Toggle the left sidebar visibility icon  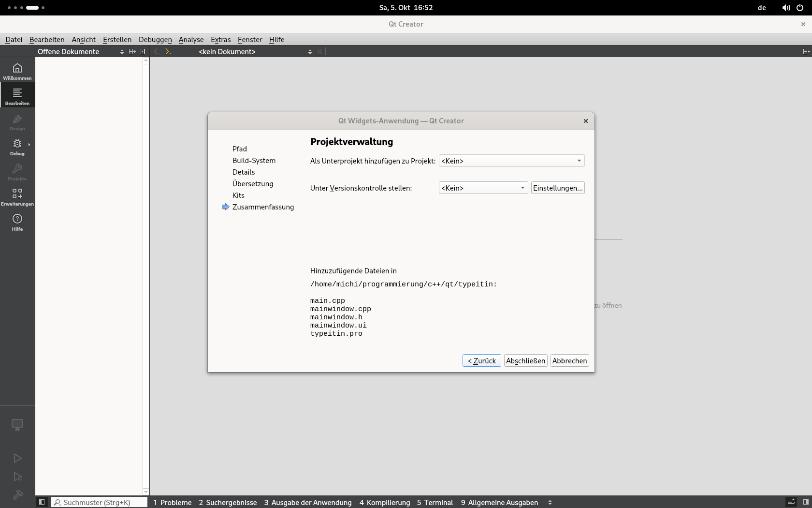click(x=42, y=502)
